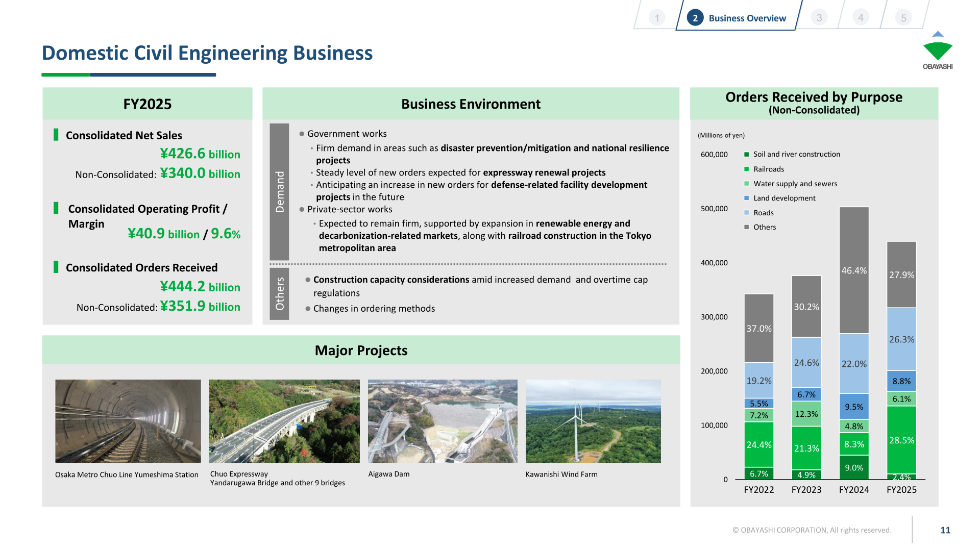Click the FY2022 24.4% Railroads bar segment
The width and height of the screenshot is (980, 551).
pyautogui.click(x=759, y=445)
